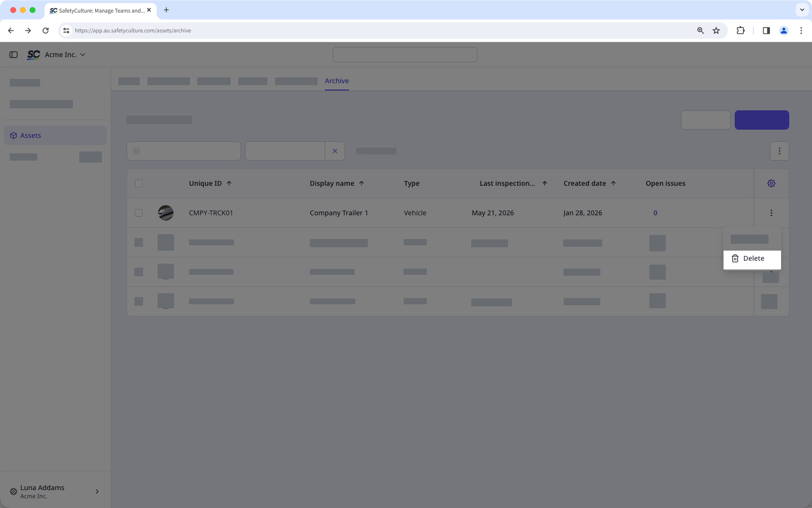Open the browser zoom indicator
This screenshot has width=812, height=508.
tap(700, 30)
